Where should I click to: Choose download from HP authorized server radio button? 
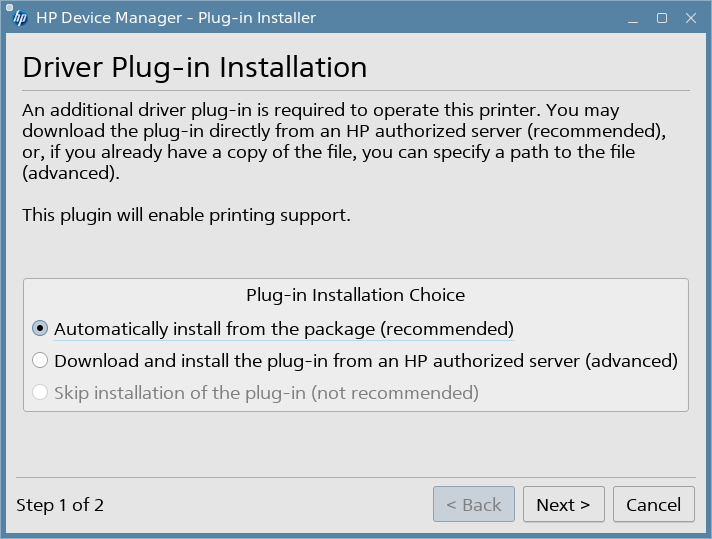coord(40,360)
